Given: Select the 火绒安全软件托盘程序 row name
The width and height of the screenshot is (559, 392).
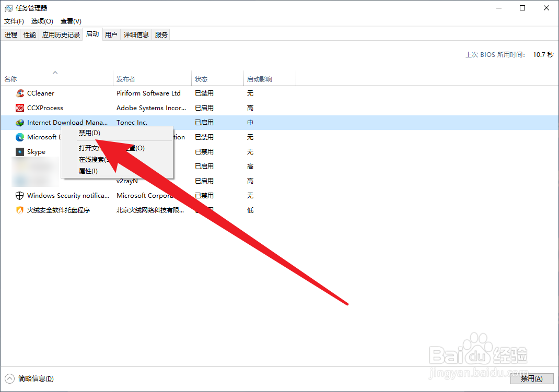Looking at the screenshot, I should tap(59, 210).
